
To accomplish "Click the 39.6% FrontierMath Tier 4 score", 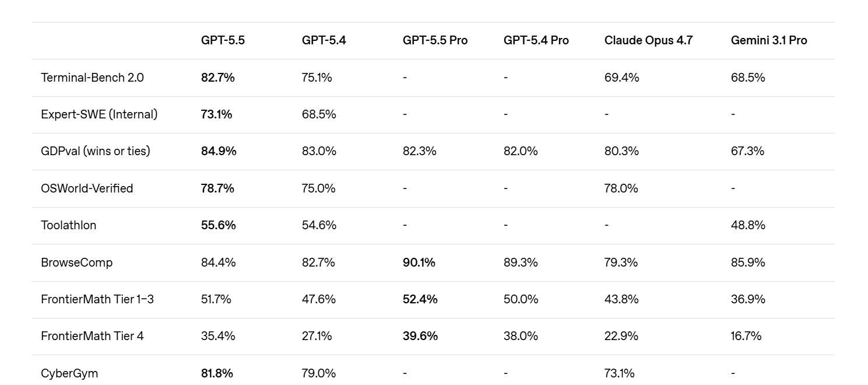I will coord(420,336).
